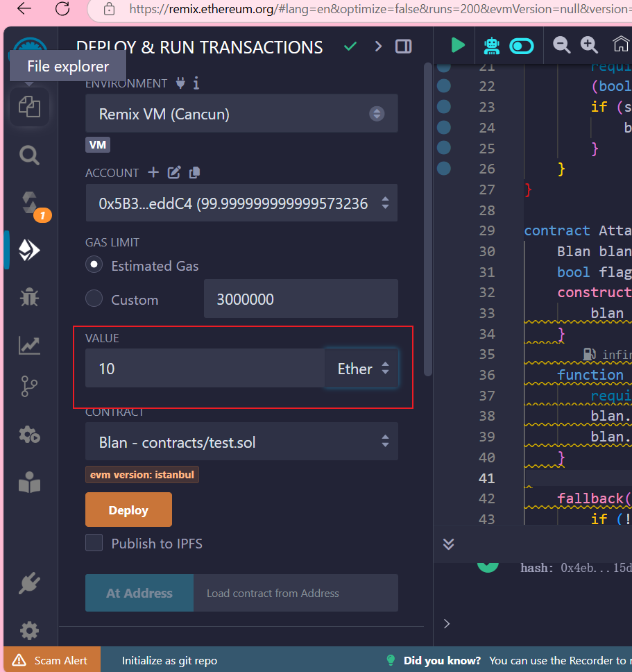Open the Remix VM (Cancun) environment dropdown

(x=241, y=114)
